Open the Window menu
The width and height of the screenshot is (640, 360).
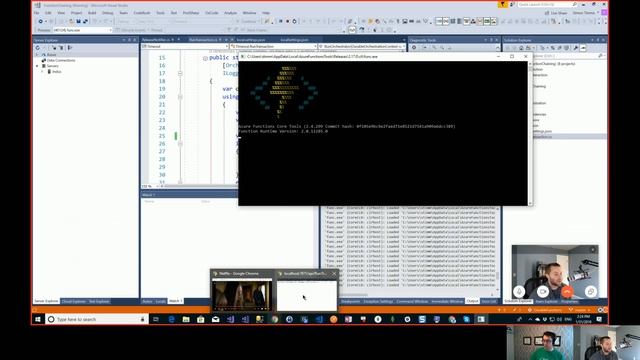(x=249, y=13)
